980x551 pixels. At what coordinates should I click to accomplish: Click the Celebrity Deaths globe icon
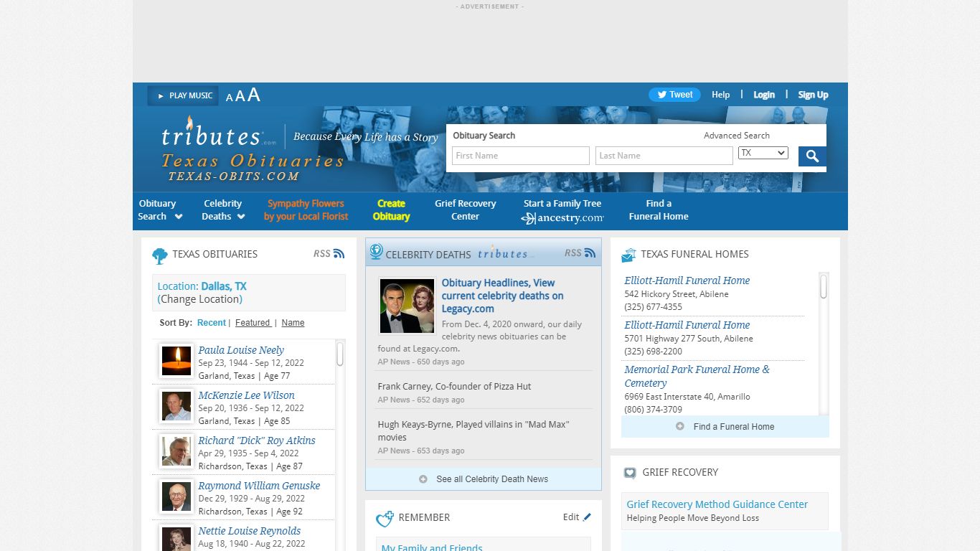[x=376, y=252]
